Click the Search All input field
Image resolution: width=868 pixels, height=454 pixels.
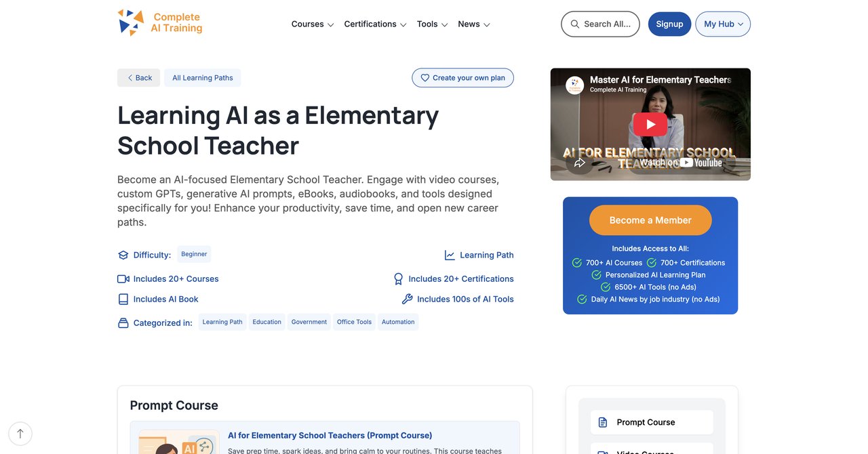[600, 24]
